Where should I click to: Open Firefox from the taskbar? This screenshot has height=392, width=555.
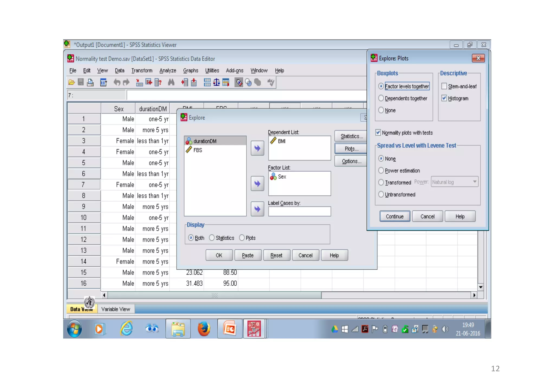click(204, 329)
